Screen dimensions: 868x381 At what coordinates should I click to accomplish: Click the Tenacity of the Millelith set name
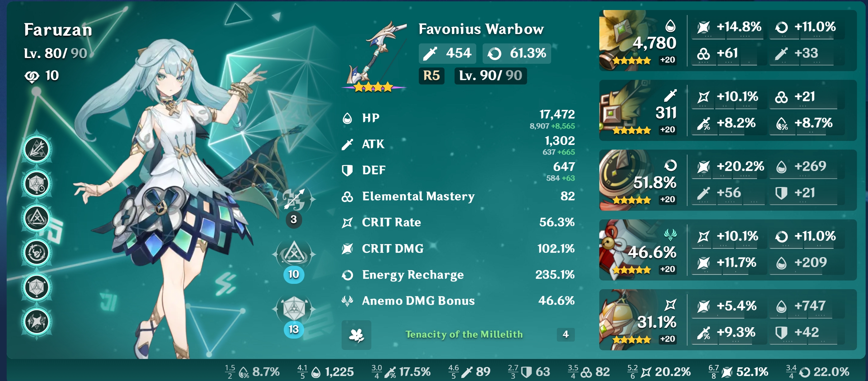[x=464, y=334]
